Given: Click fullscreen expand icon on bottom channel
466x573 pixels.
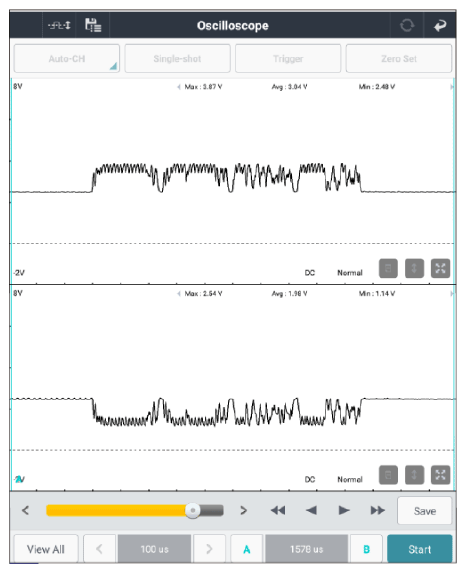Looking at the screenshot, I should (x=440, y=475).
